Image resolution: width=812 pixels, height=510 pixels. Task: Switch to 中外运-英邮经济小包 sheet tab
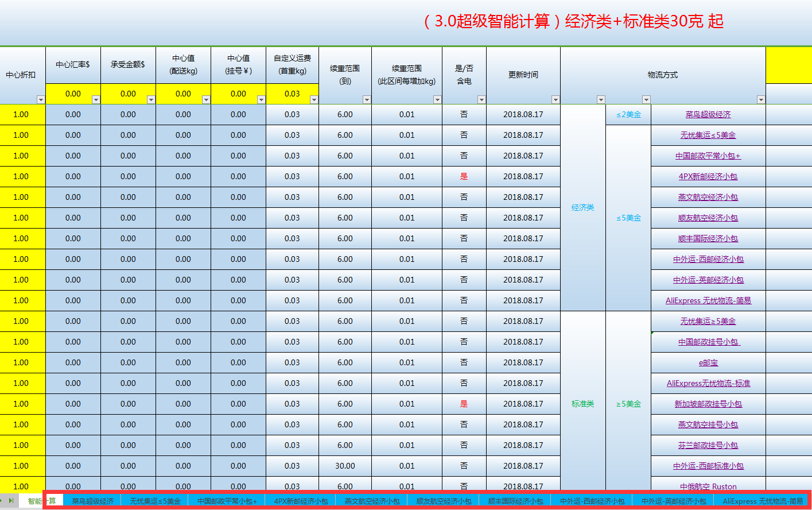pyautogui.click(x=674, y=501)
